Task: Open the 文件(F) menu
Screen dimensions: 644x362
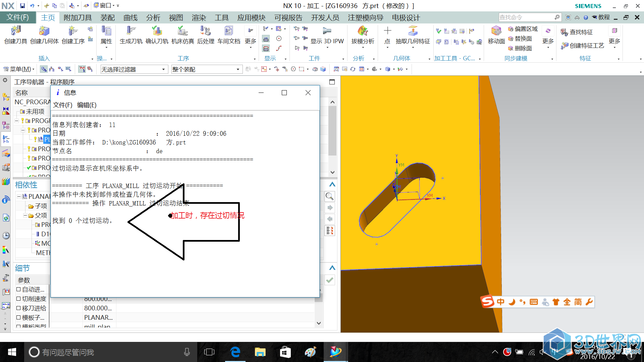Action: (18, 17)
